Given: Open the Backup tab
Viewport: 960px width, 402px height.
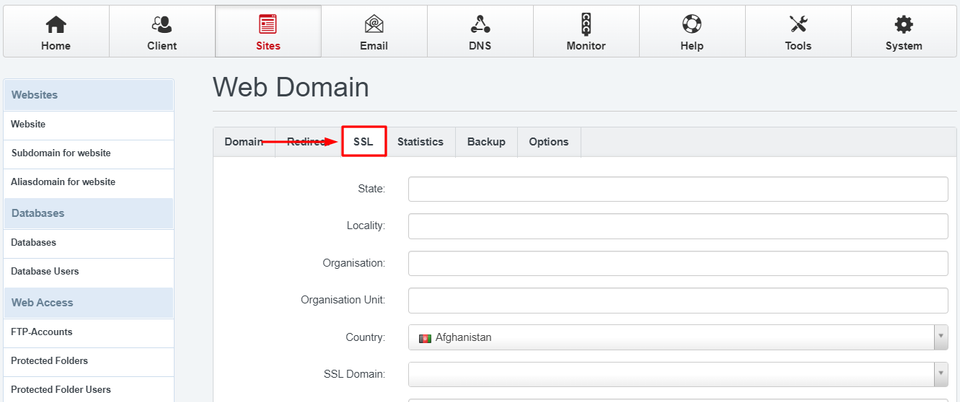Looking at the screenshot, I should click(x=486, y=142).
